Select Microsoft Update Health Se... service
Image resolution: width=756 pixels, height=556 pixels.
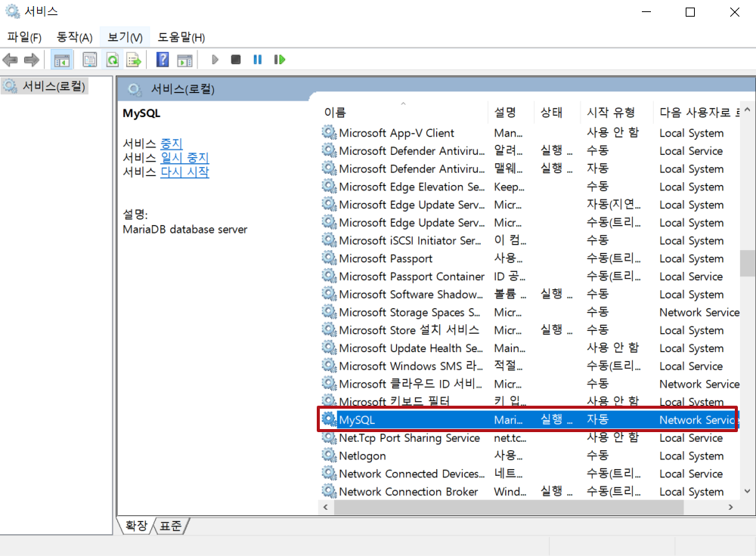[528, 347]
